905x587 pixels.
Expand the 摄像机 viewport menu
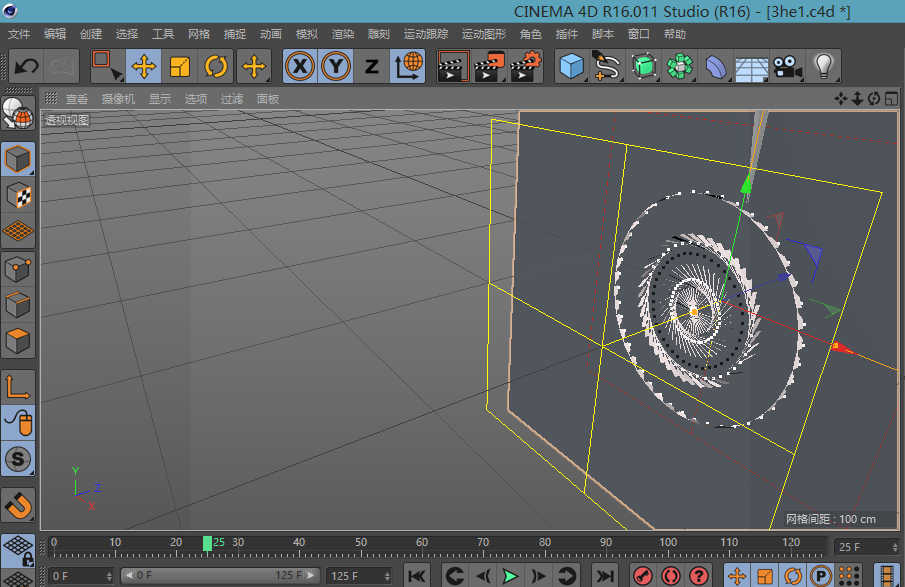click(x=119, y=99)
